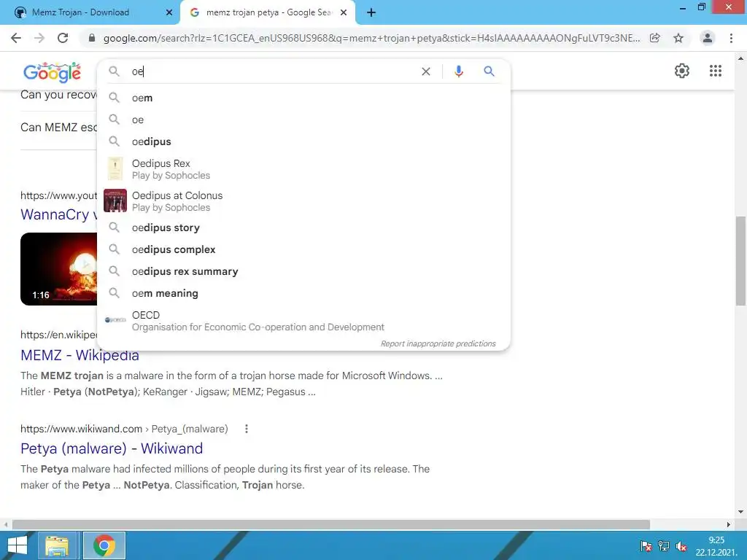Select the OECD organisation suggestion
This screenshot has width=747, height=560.
(303, 321)
